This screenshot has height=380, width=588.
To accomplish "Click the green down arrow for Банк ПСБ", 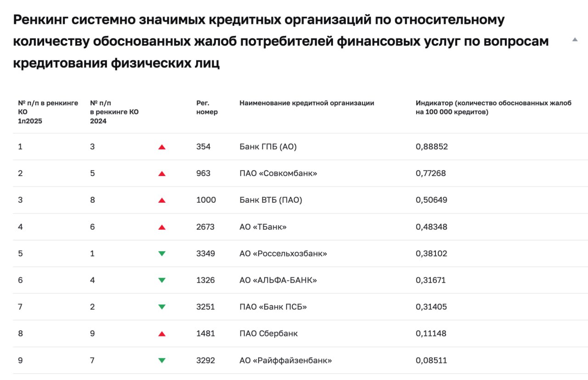I will pyautogui.click(x=162, y=307).
